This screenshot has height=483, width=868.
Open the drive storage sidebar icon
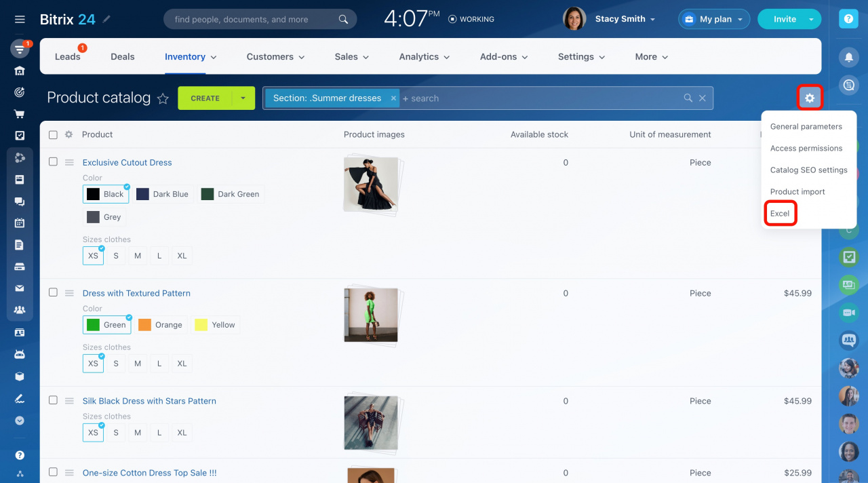[20, 267]
